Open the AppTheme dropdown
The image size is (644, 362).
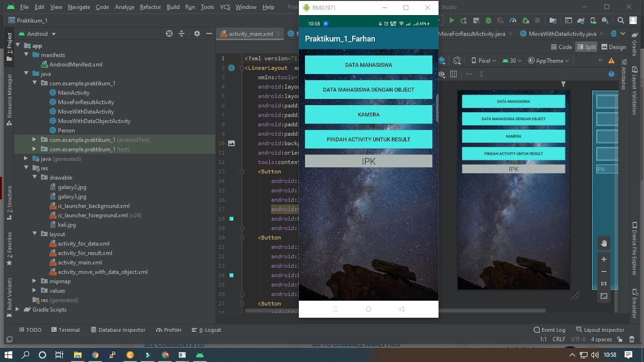549,60
